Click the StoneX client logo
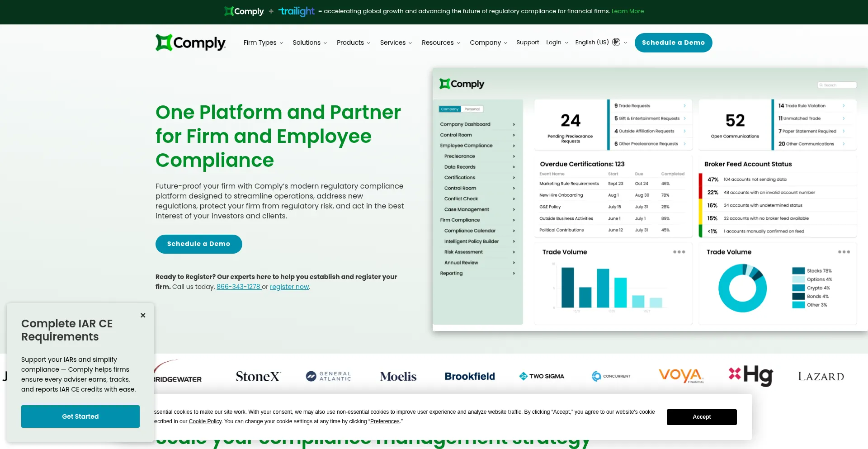The image size is (868, 449). tap(258, 376)
